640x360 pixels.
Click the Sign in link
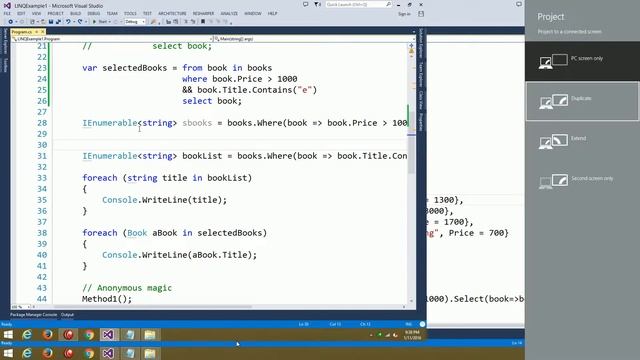(404, 14)
